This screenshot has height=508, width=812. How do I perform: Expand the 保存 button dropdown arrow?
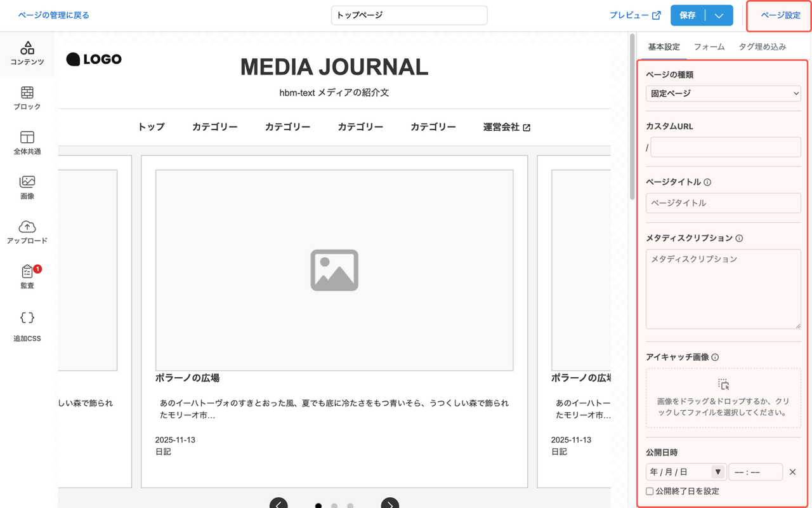(720, 15)
